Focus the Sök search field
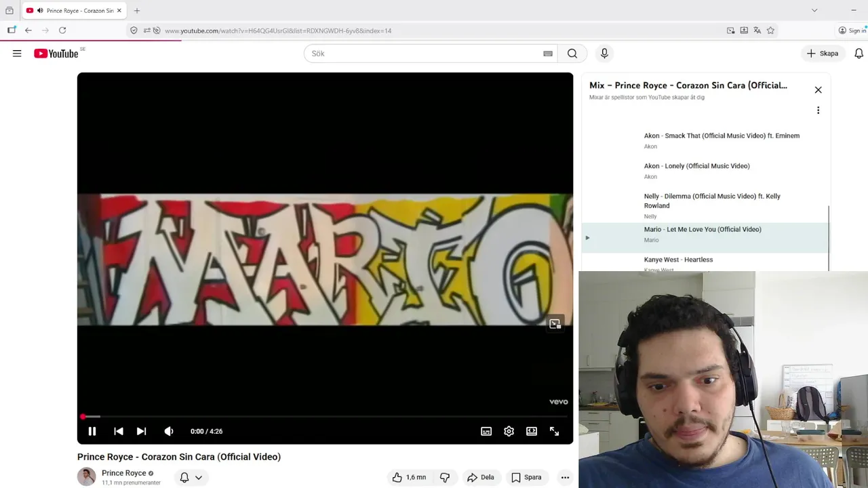Screen dimensions: 868x488 click(431, 54)
